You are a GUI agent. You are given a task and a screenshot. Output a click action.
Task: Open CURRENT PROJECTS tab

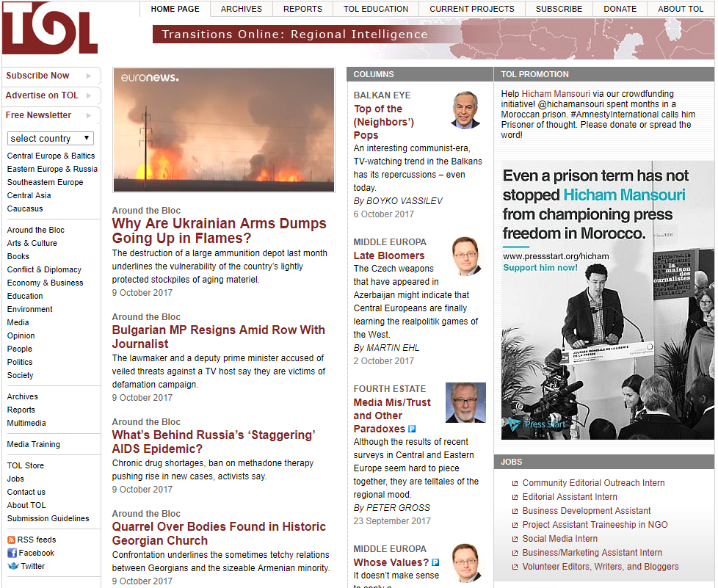(x=471, y=9)
